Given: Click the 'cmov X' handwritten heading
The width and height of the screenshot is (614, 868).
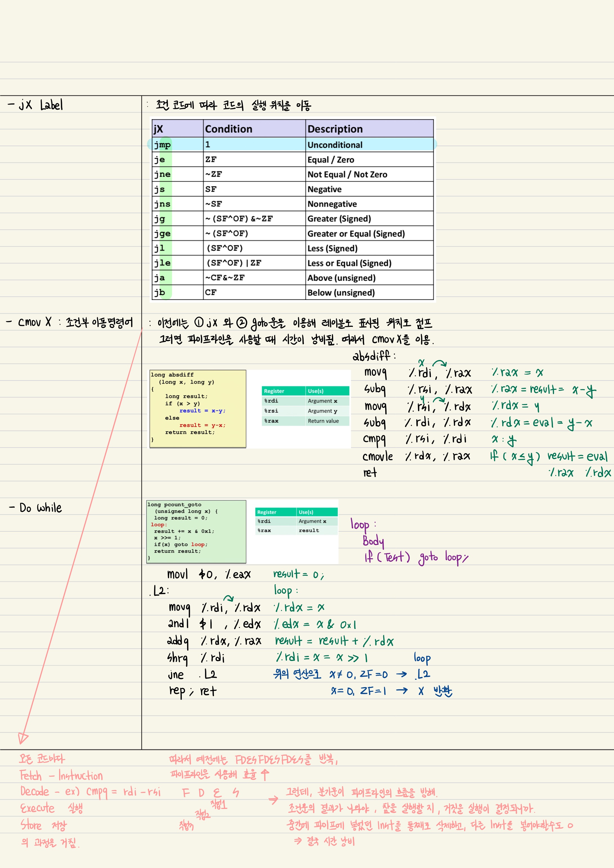Looking at the screenshot, I should [x=35, y=322].
